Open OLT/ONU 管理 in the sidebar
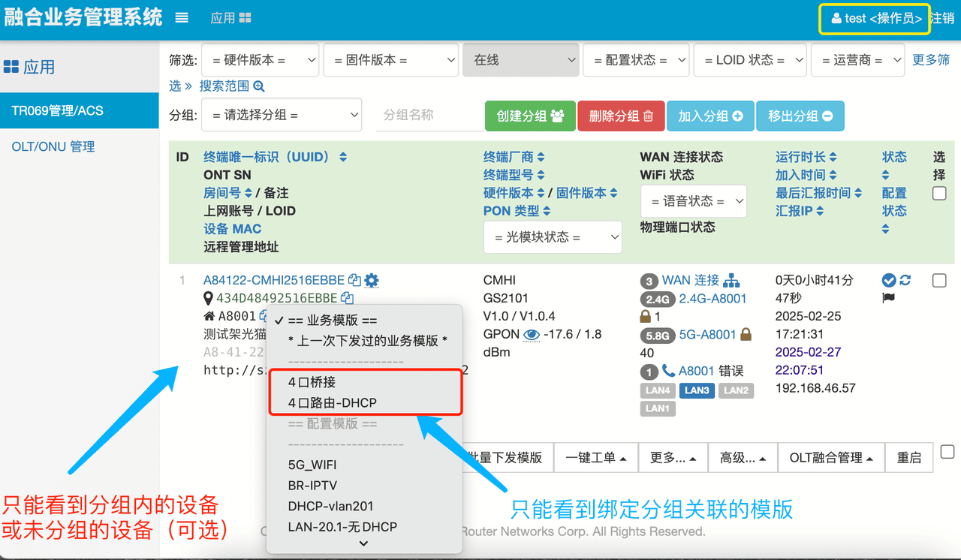 53,146
